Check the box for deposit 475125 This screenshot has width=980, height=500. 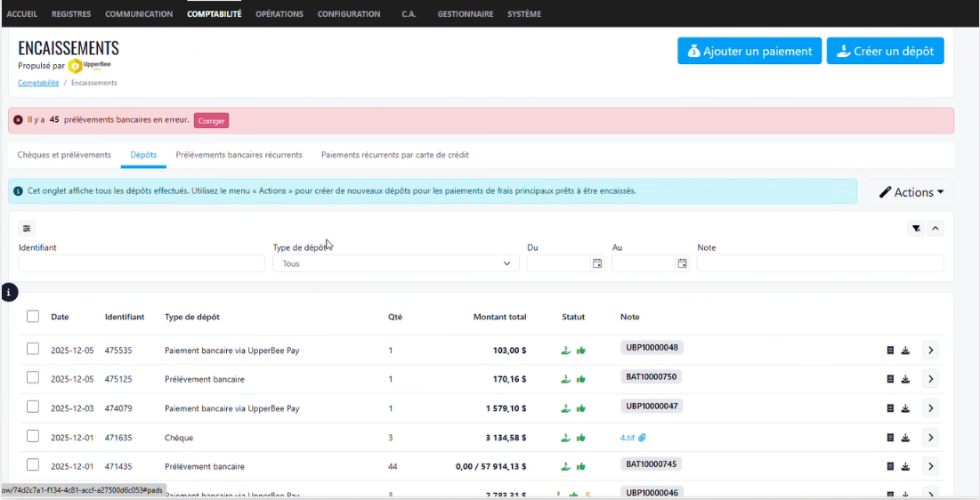33,377
